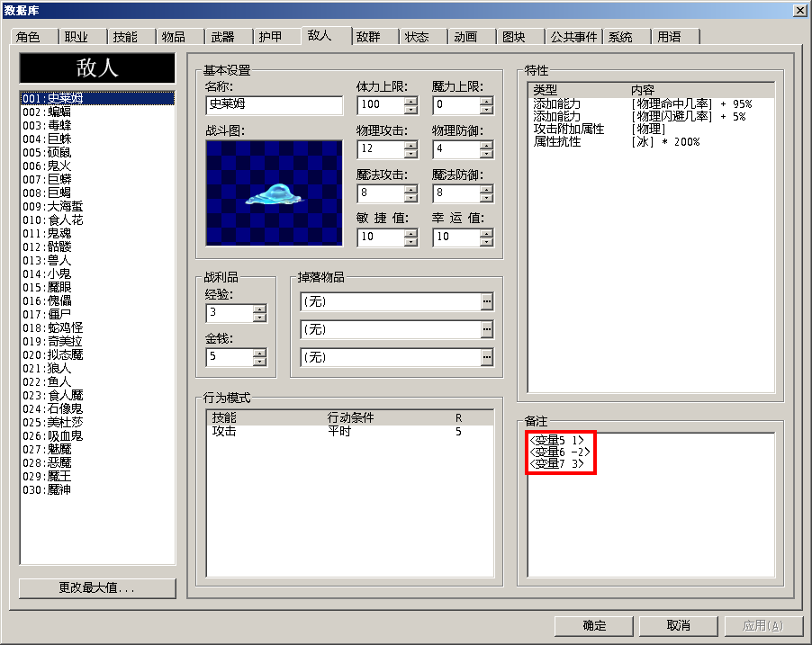
Task: Select the slime 战斗图 battle image
Action: point(274,193)
